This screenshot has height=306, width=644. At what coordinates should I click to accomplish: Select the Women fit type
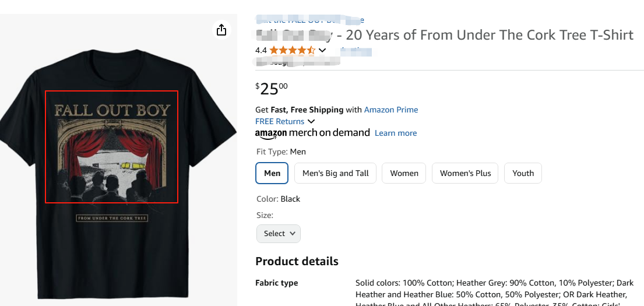[x=404, y=173]
